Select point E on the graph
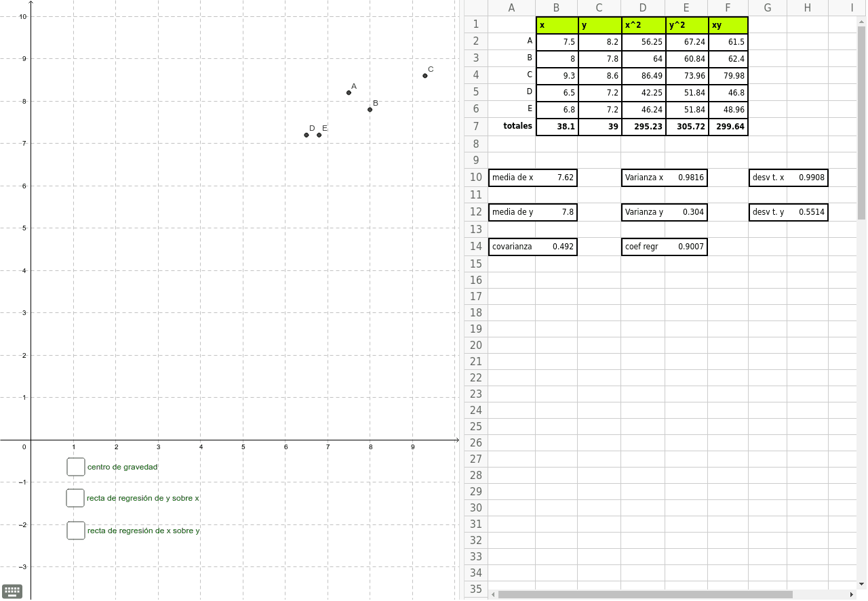 319,135
